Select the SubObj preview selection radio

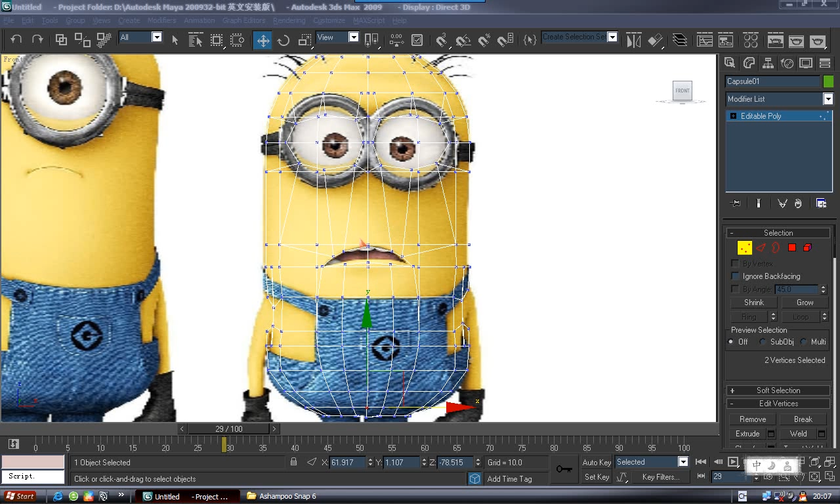tap(763, 342)
